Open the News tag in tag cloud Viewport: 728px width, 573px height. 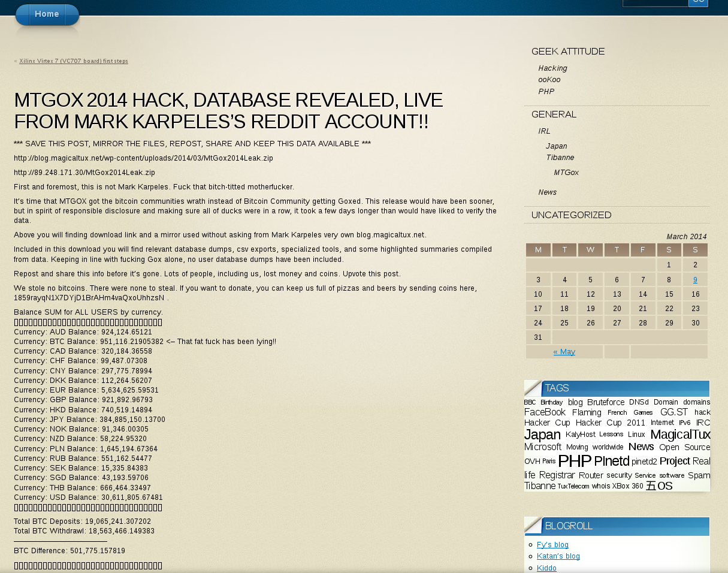641,447
